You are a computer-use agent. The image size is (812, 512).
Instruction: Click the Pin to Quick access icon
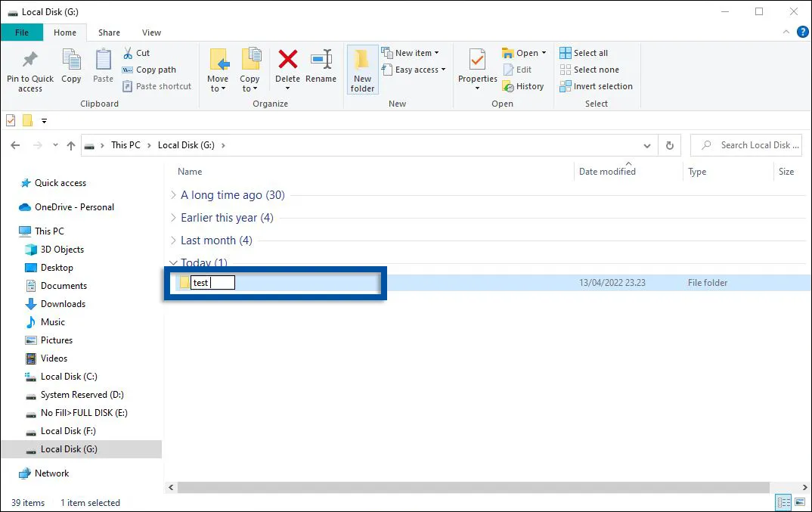click(29, 61)
